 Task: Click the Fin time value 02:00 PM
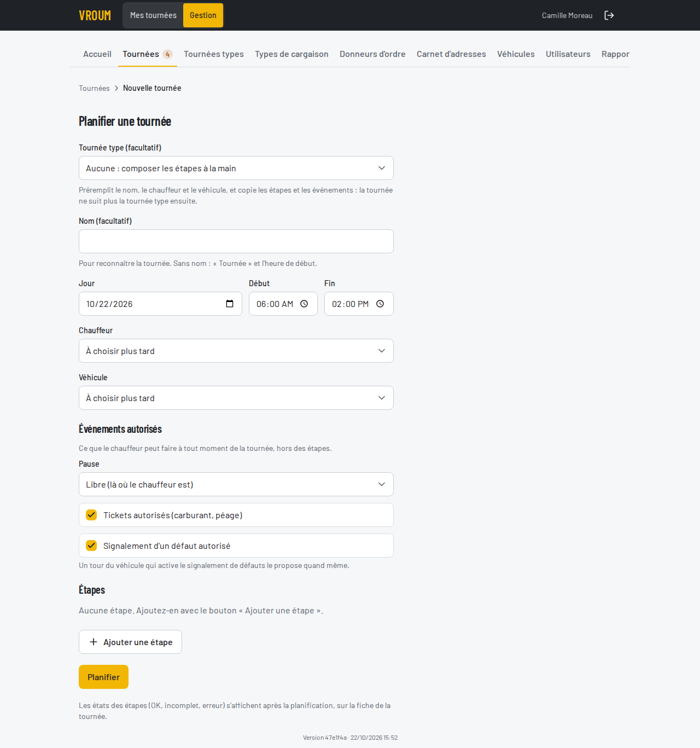(x=350, y=304)
